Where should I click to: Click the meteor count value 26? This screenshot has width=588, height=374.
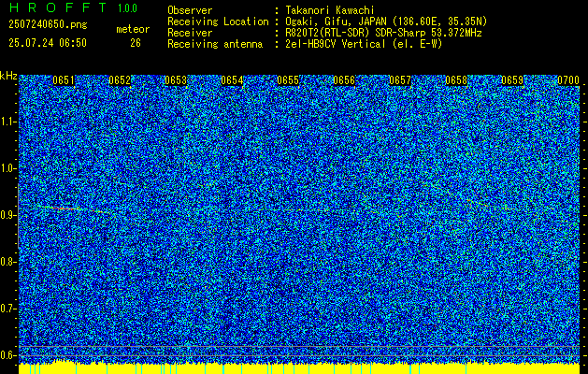(x=136, y=43)
